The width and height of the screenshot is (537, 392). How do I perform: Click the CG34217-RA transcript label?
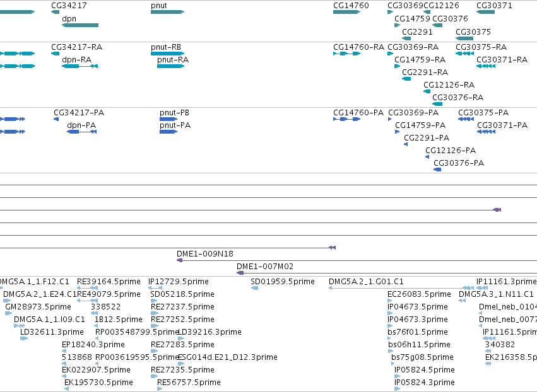[77, 47]
